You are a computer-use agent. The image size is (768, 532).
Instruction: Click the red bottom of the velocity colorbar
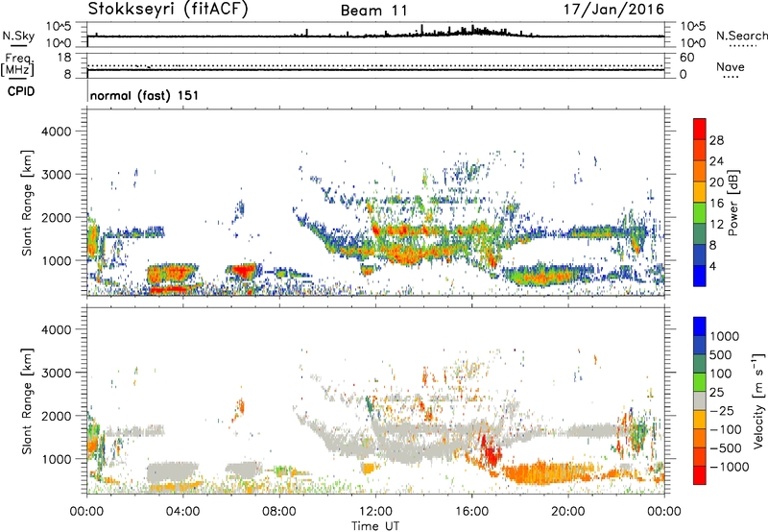(700, 475)
